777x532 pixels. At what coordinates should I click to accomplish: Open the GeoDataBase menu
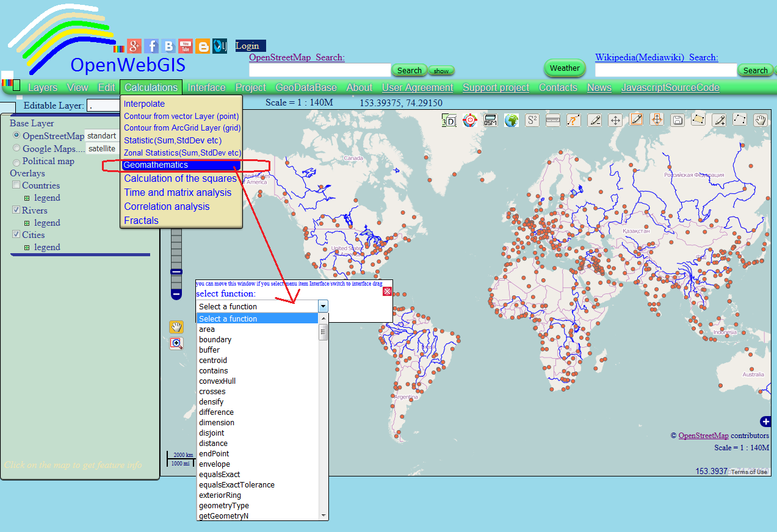306,87
